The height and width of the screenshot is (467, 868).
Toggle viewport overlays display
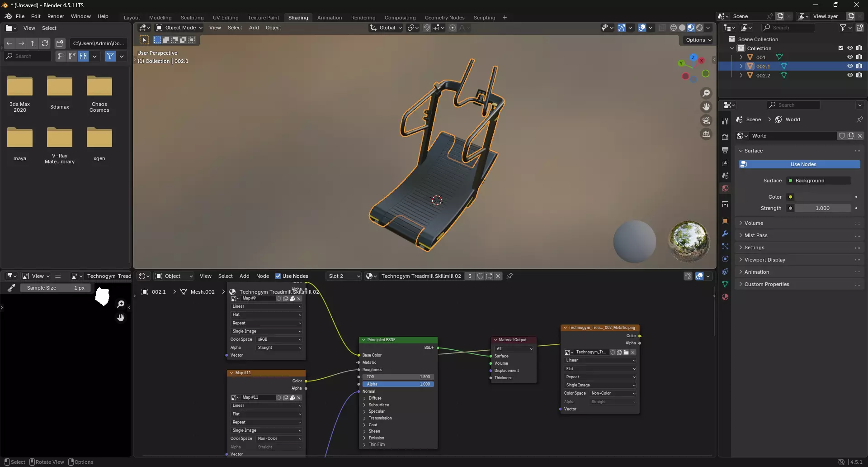click(x=642, y=28)
